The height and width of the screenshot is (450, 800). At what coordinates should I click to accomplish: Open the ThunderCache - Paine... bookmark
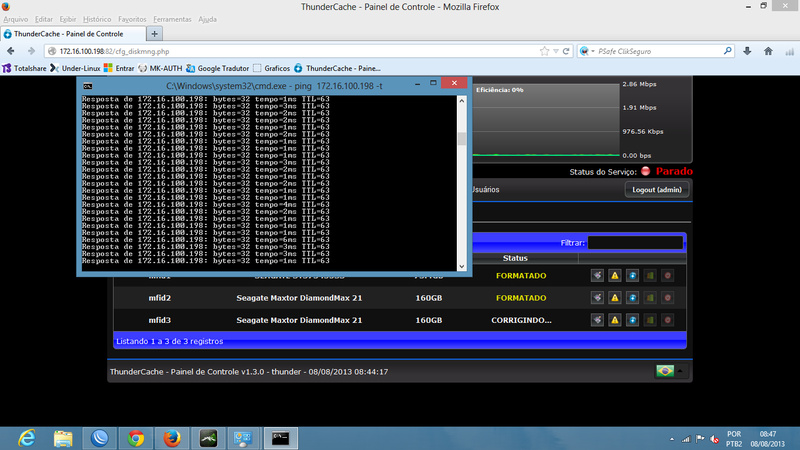tap(337, 68)
